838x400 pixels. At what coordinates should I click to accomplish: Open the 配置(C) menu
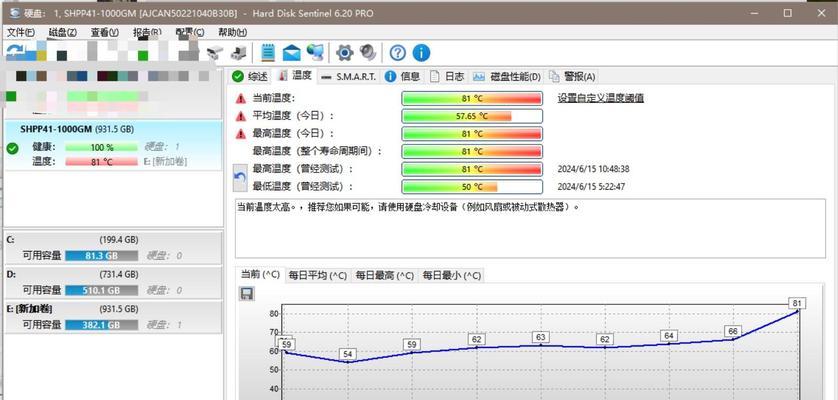coord(190,32)
